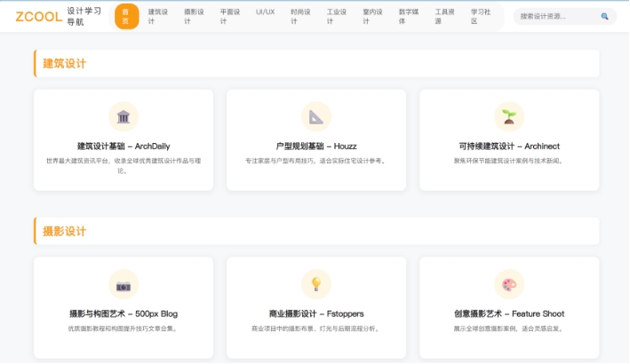Open 户型规划基础 – Houzz link title
This screenshot has width=630, height=364.
(x=316, y=146)
